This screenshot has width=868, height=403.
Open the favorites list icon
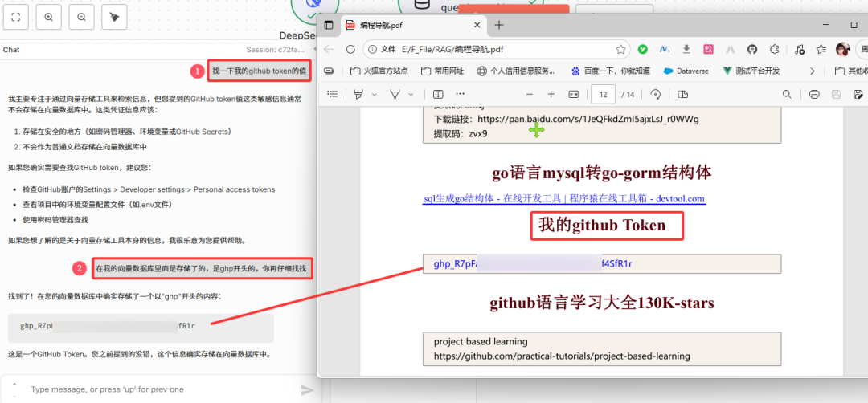tap(821, 49)
